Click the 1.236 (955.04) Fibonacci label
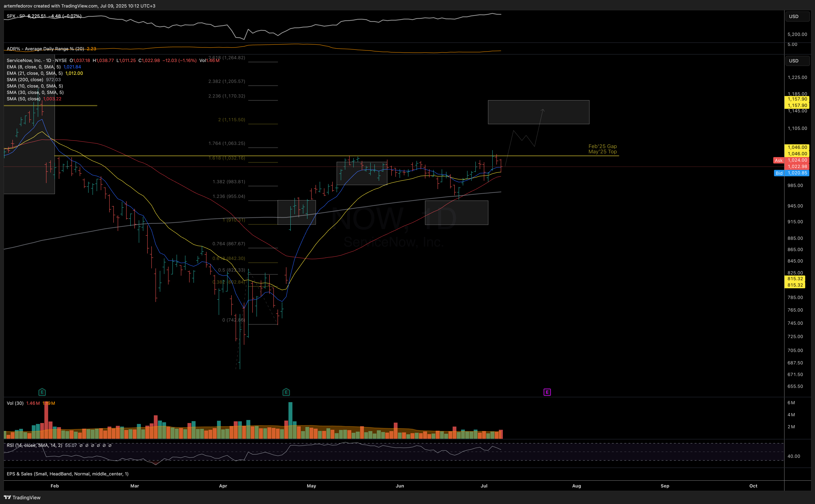Image resolution: width=815 pixels, height=504 pixels. (x=229, y=196)
